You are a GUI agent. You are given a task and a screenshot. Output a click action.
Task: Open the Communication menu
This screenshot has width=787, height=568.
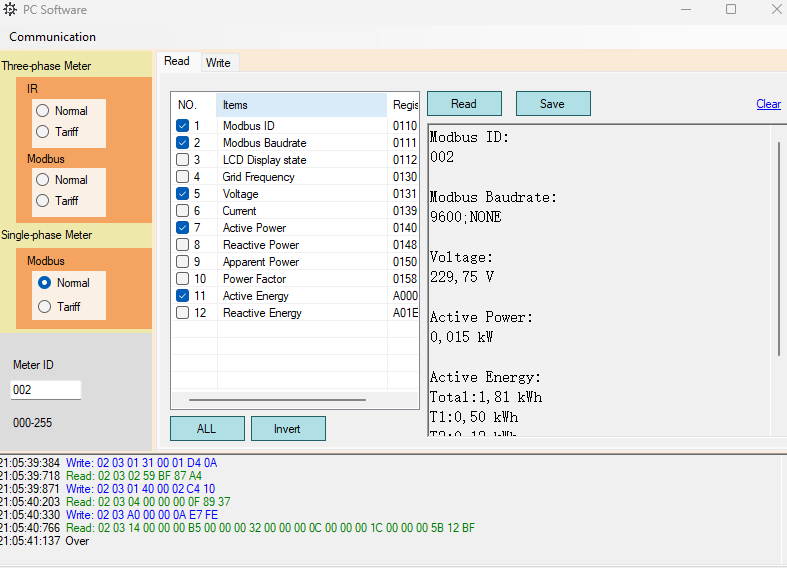point(53,37)
